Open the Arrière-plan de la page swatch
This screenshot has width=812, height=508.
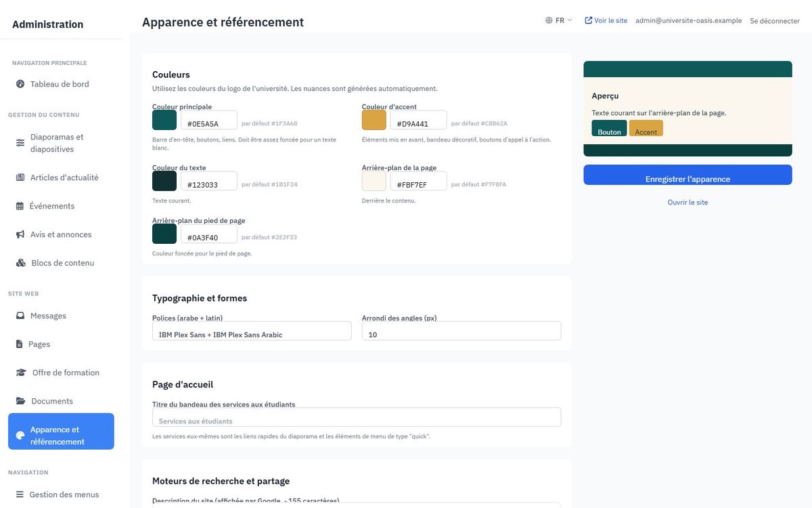click(x=374, y=181)
